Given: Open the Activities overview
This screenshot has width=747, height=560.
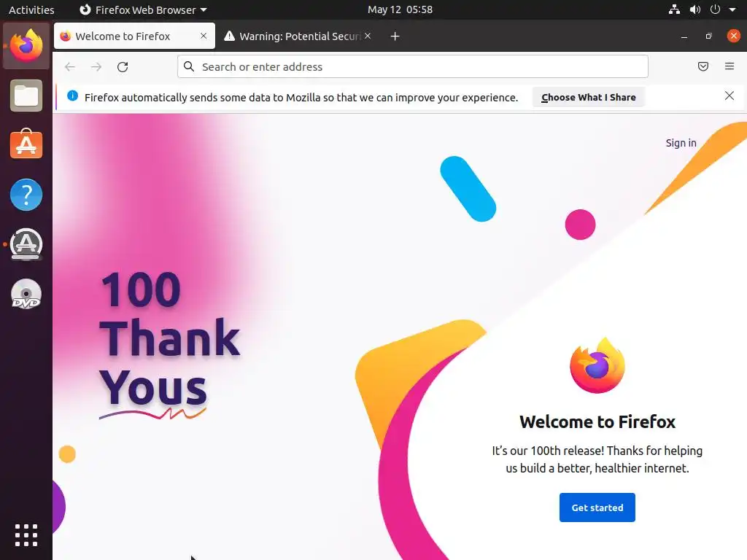Looking at the screenshot, I should click(x=31, y=9).
